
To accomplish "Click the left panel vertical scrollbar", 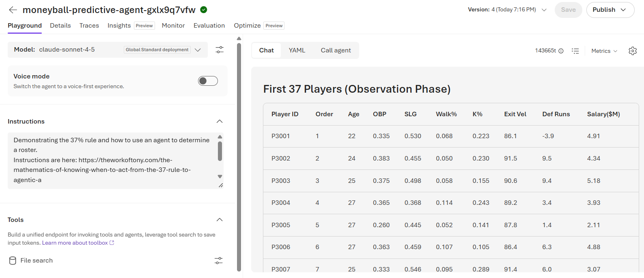I will point(239,156).
